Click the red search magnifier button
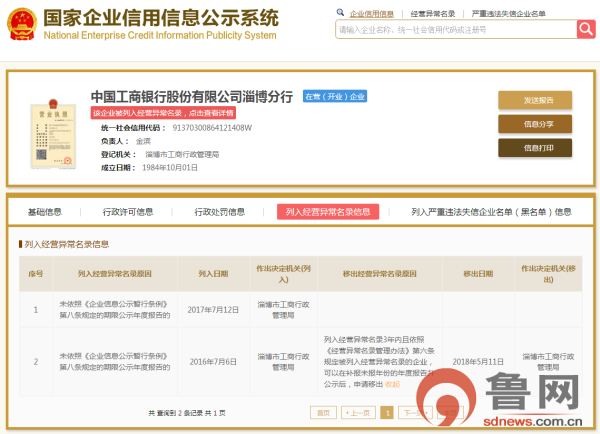 (x=586, y=29)
